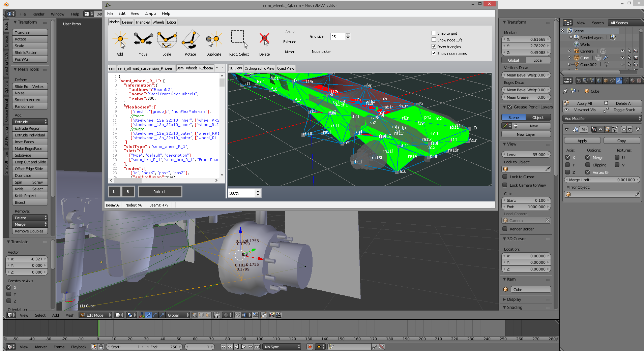Click the Remove Doubles button

click(x=29, y=231)
